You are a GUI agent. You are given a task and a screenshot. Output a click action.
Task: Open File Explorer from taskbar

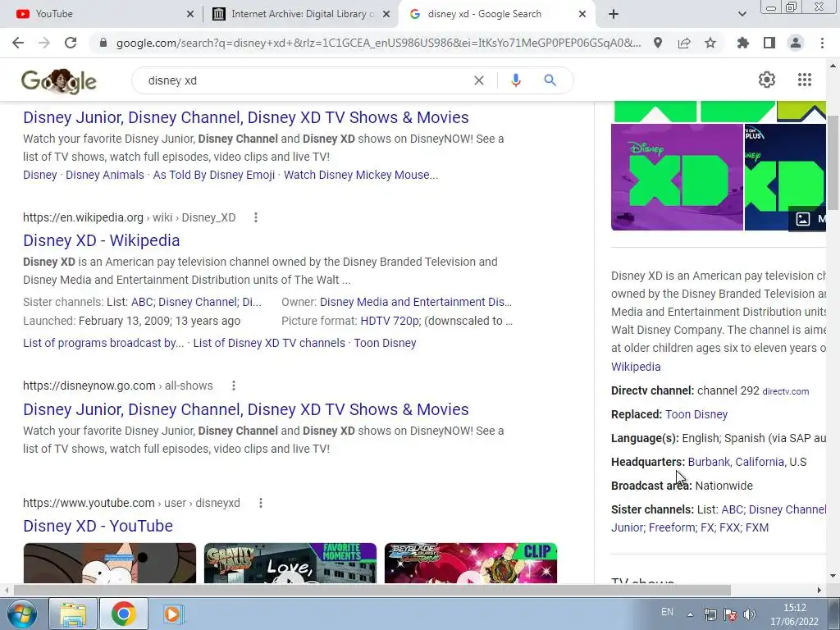73,614
